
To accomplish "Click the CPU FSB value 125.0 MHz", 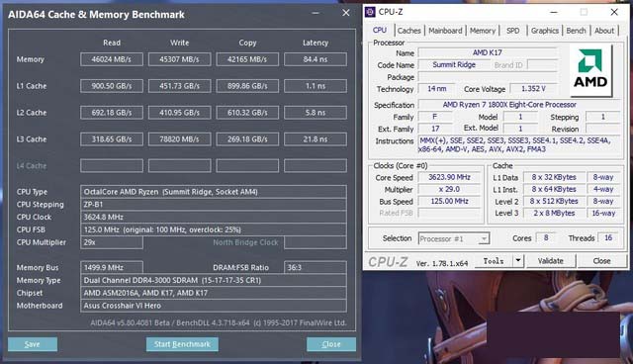I will [x=214, y=229].
